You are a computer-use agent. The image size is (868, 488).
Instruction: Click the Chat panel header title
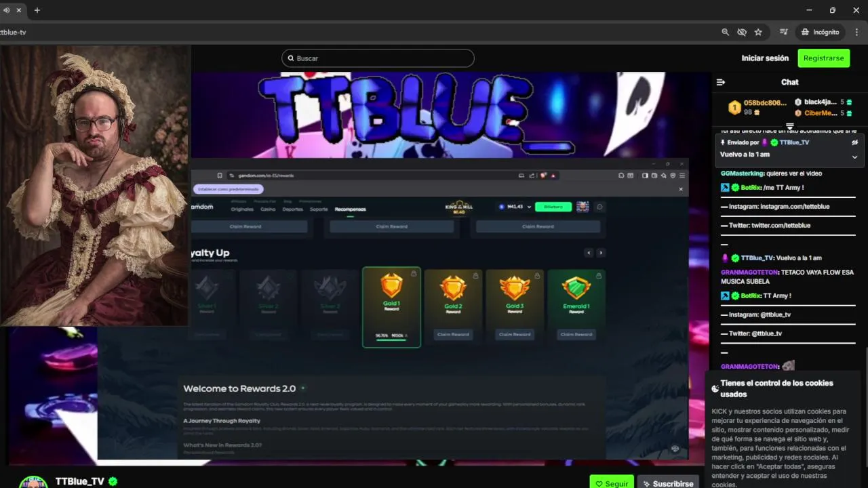pyautogui.click(x=790, y=82)
